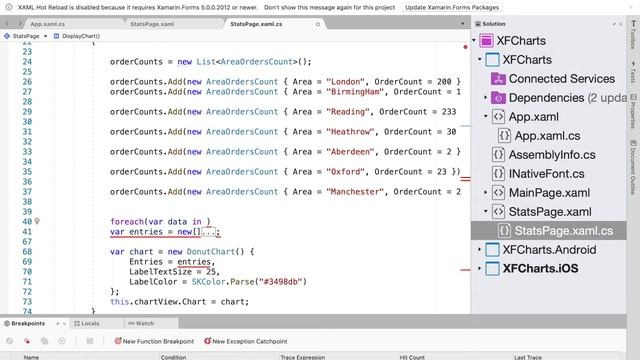Click the INativeFont.cs file icon
The width and height of the screenshot is (640, 360).
point(498,173)
